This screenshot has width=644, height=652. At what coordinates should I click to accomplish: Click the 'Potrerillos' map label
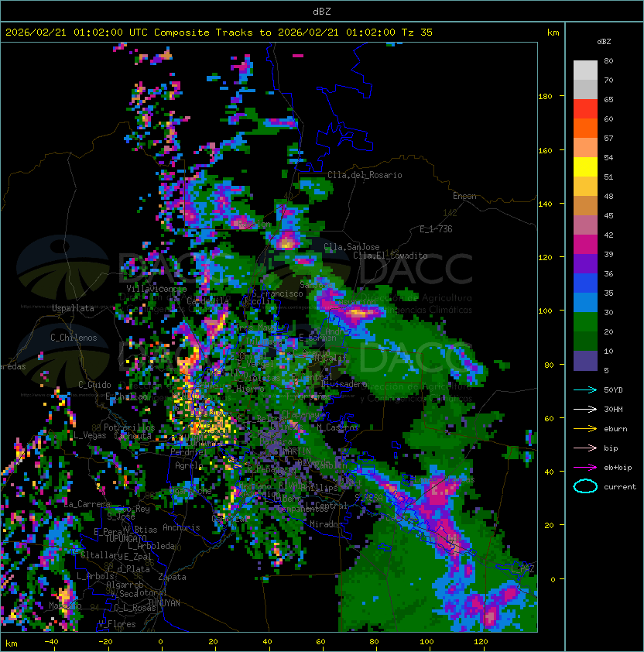pyautogui.click(x=129, y=427)
